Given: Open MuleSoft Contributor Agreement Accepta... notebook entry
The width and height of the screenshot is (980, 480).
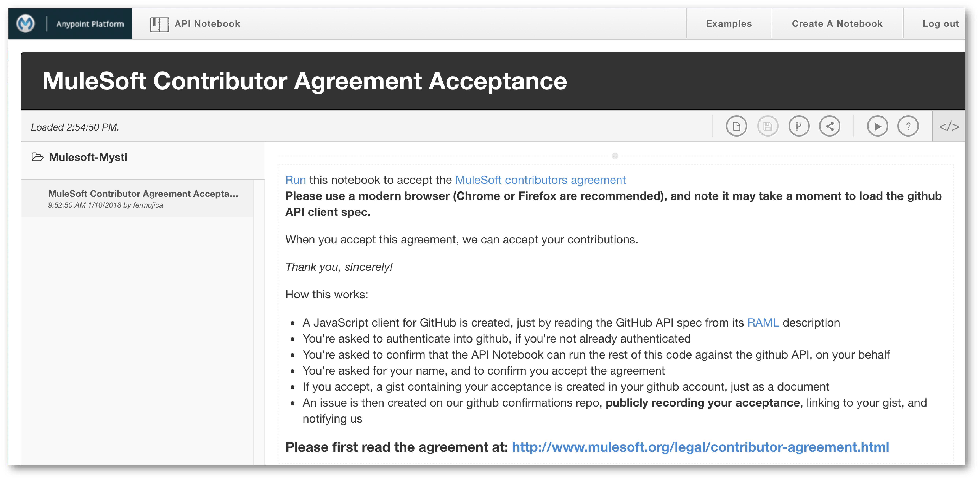Looking at the screenshot, I should tap(137, 199).
